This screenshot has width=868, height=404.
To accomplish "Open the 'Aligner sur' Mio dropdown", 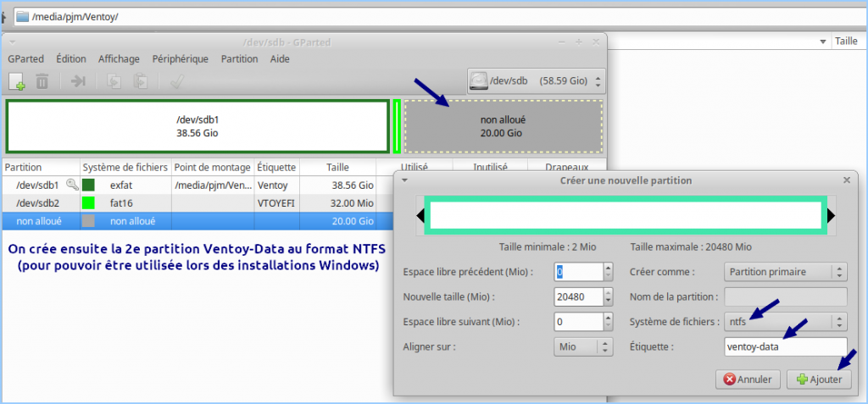I will click(x=583, y=346).
